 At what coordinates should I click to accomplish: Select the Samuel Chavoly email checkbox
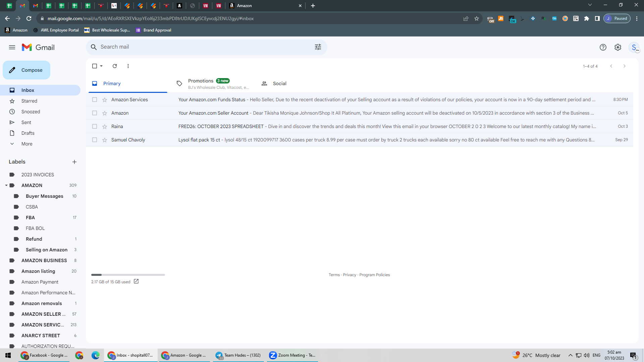click(95, 140)
